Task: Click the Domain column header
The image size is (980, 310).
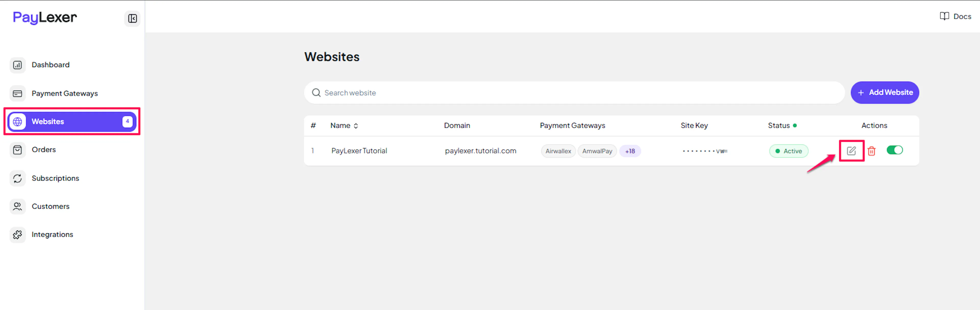Action: click(x=457, y=126)
